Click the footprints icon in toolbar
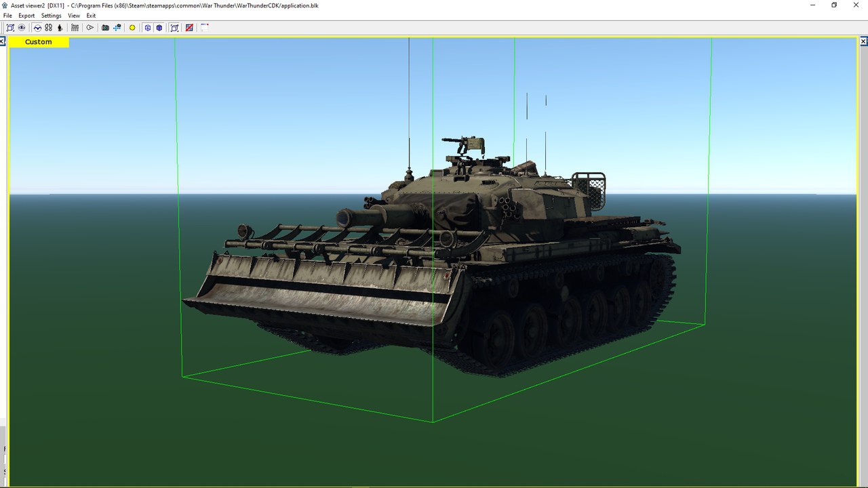 49,28
